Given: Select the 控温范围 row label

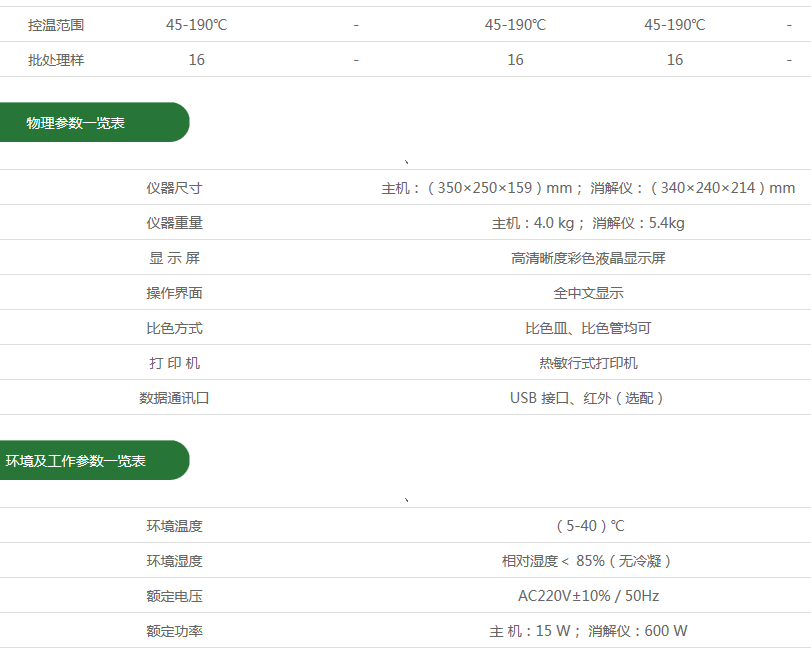Looking at the screenshot, I should point(56,25).
